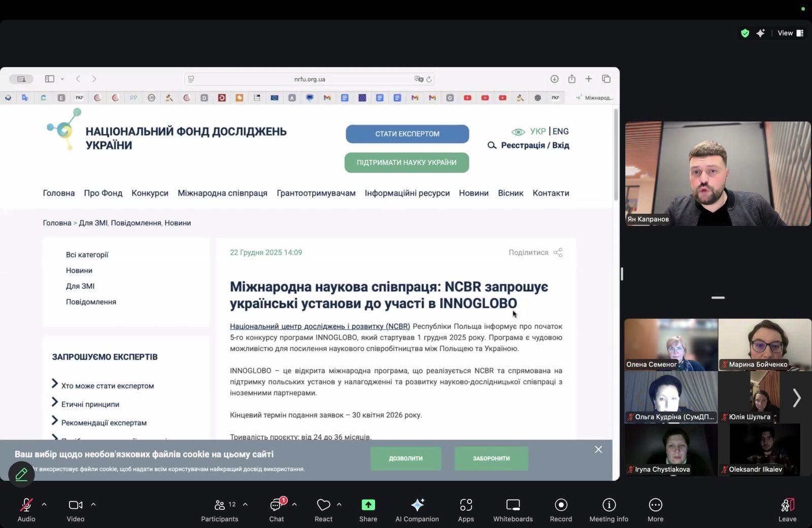The width and height of the screenshot is (812, 528).
Task: Expand the arrow beside Participants
Action: 245,505
